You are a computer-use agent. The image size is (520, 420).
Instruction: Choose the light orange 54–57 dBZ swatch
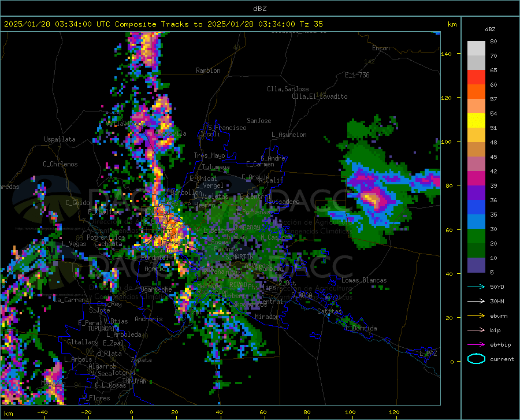click(476, 106)
